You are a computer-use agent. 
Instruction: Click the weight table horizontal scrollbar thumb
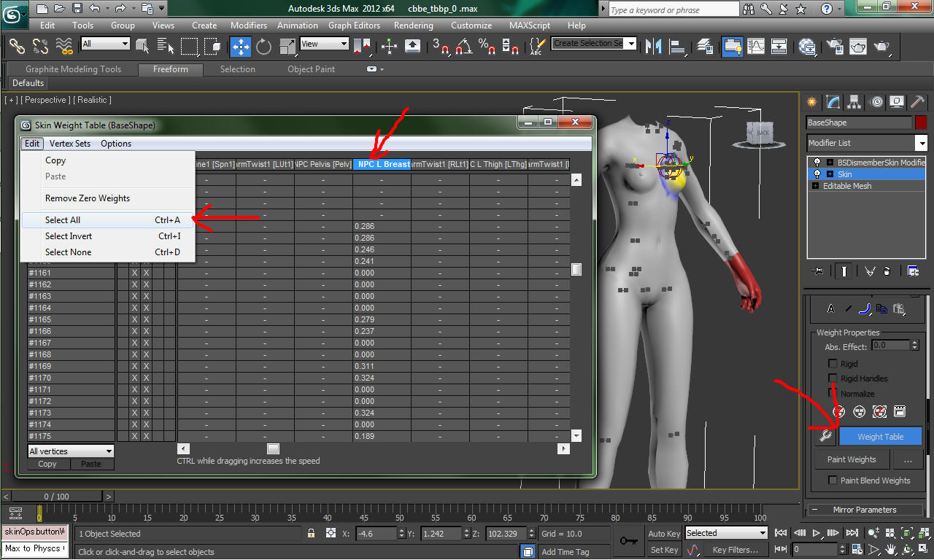tap(273, 448)
